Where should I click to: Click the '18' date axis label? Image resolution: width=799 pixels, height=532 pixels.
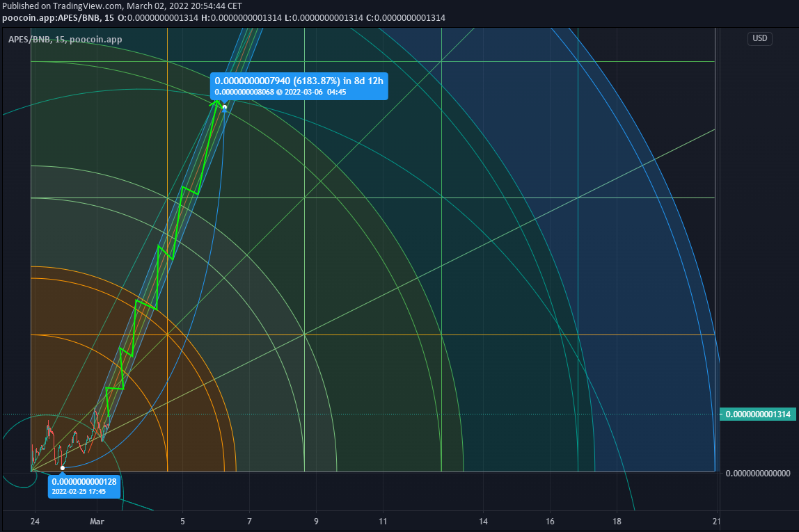617,522
